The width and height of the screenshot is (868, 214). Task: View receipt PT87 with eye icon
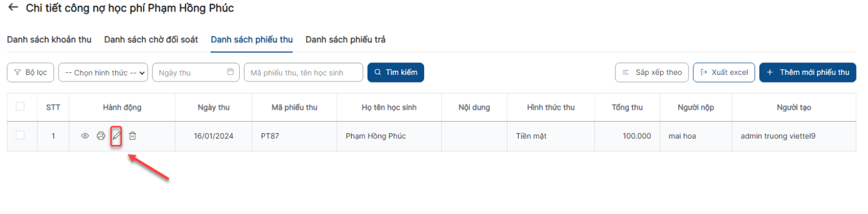85,136
